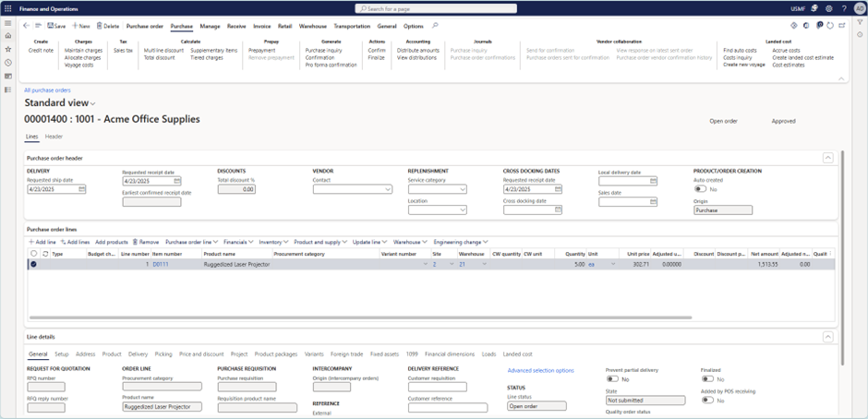Click Maintain charges button
Viewport: 868px width, 419px height.
83,51
